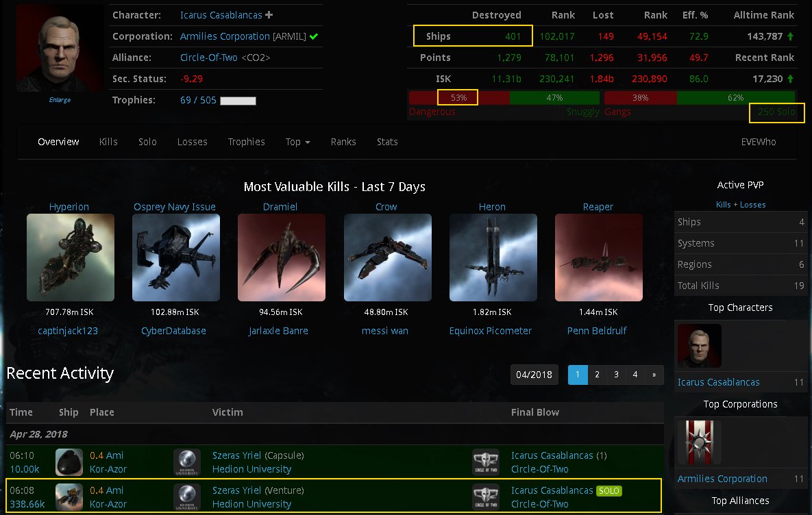812x515 pixels.
Task: Open Armilies Corporation link in character info
Action: 225,36
